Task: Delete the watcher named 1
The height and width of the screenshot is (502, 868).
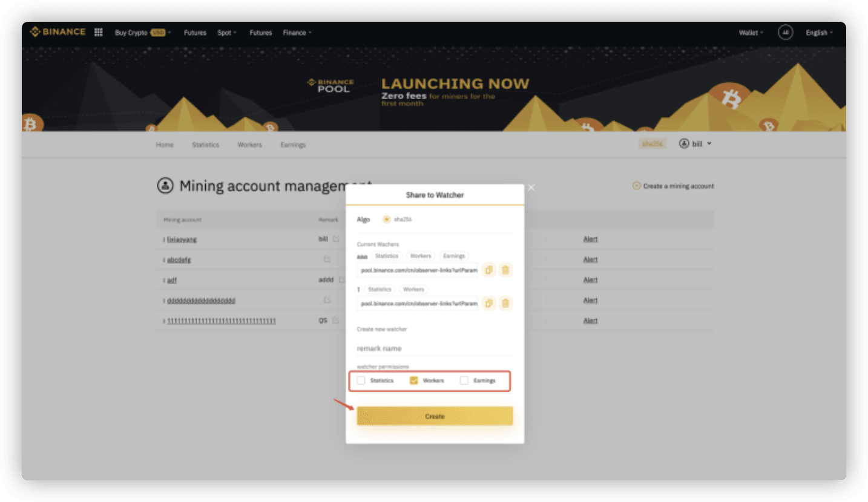Action: tap(505, 303)
